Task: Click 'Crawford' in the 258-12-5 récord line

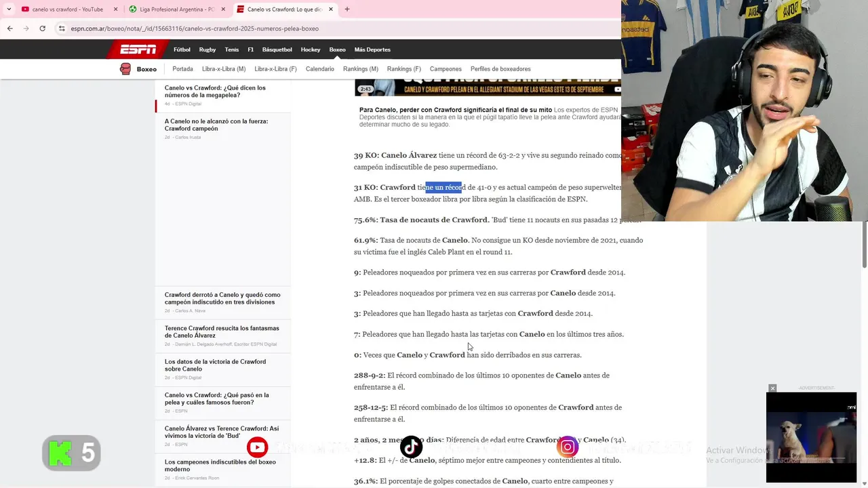Action: point(576,407)
